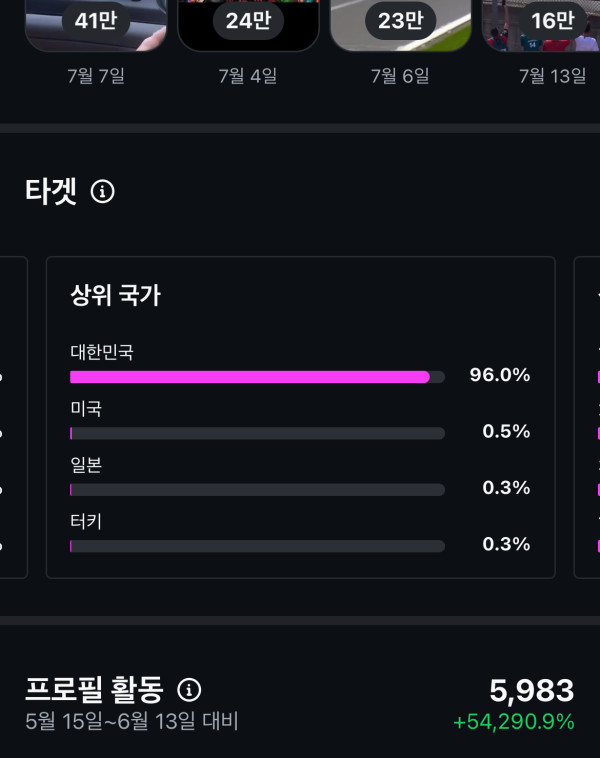
Task: Click the 7월 7일 date label
Action: click(x=96, y=76)
